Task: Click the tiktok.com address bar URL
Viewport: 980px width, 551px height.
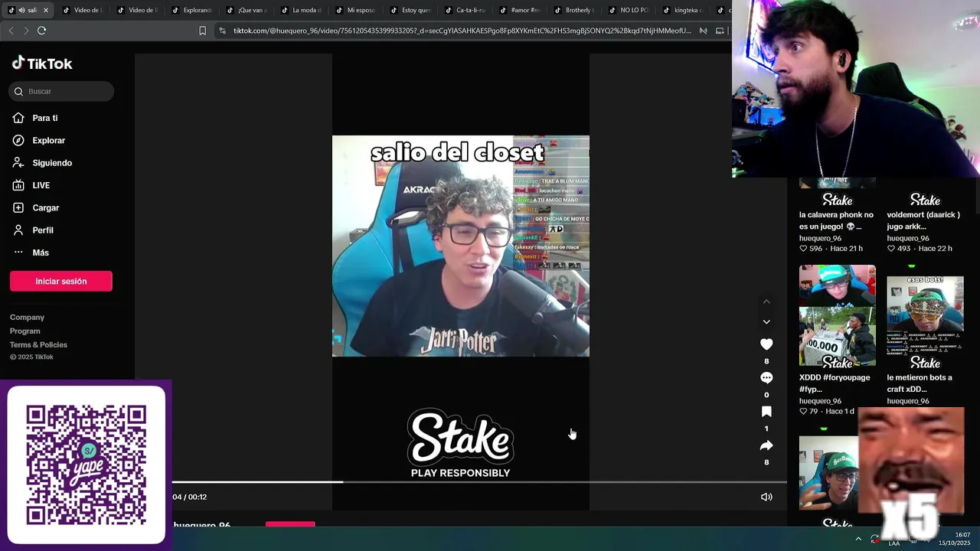Action: tap(462, 31)
